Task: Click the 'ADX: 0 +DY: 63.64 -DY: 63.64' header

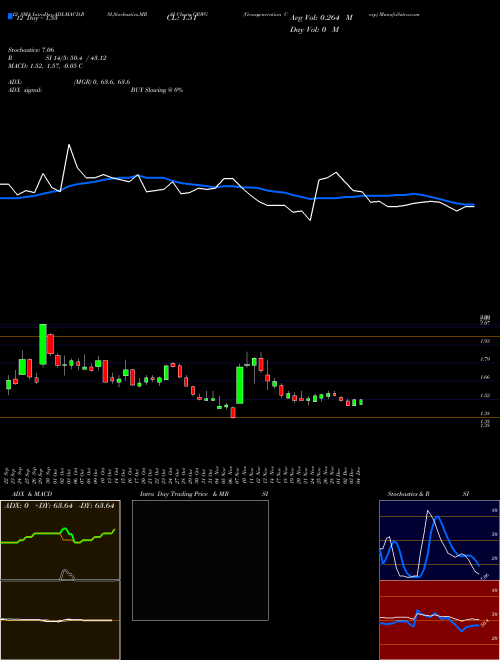Action: 59,506
